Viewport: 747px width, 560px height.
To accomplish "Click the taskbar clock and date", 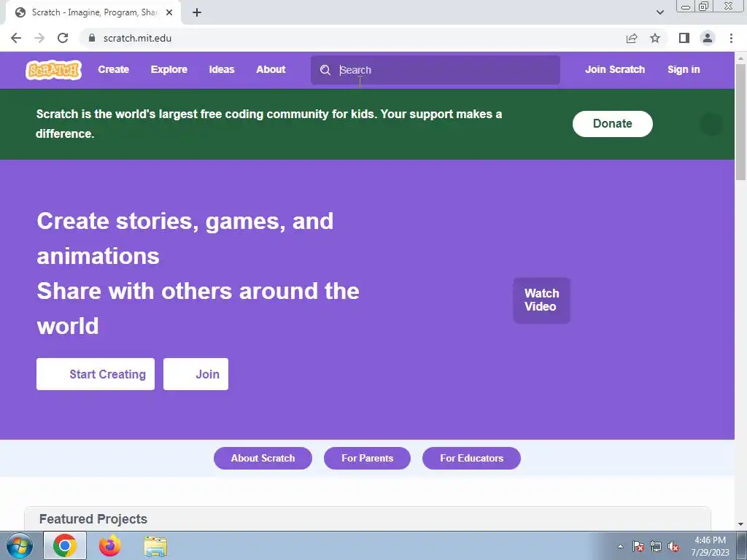I will 710,546.
